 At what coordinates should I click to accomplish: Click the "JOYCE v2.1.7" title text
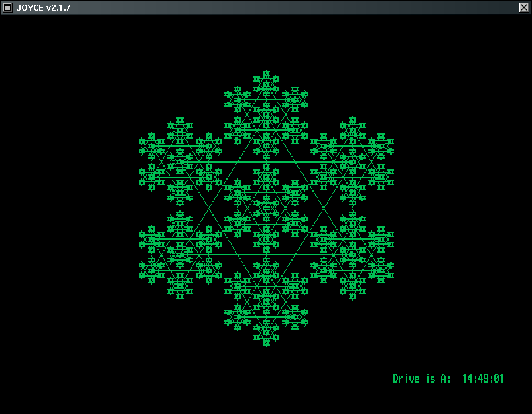(x=43, y=7)
